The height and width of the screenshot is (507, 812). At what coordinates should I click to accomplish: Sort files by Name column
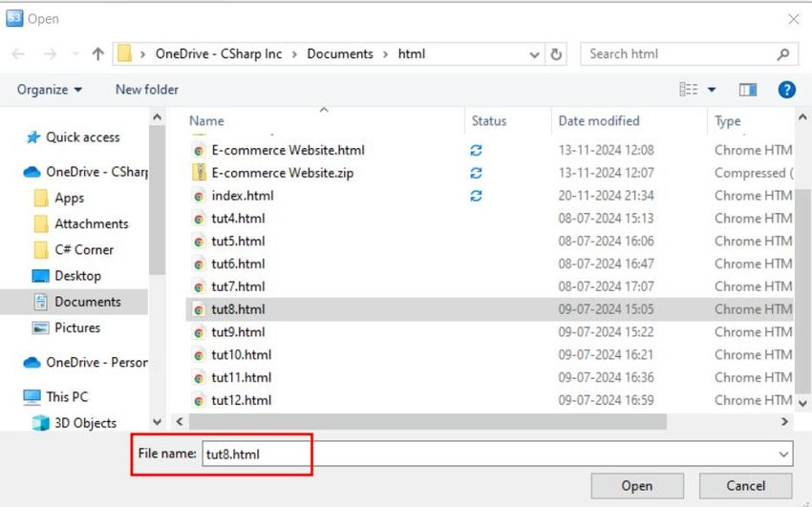206,121
